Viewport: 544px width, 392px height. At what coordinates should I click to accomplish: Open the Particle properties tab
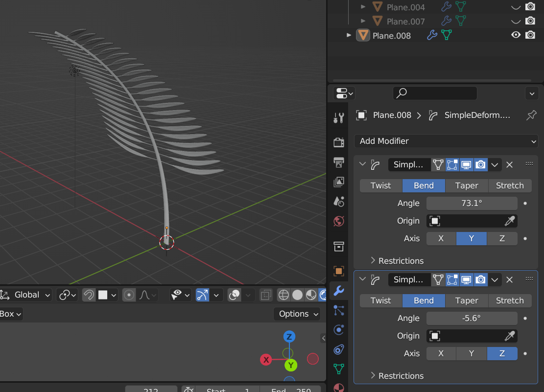(x=339, y=310)
